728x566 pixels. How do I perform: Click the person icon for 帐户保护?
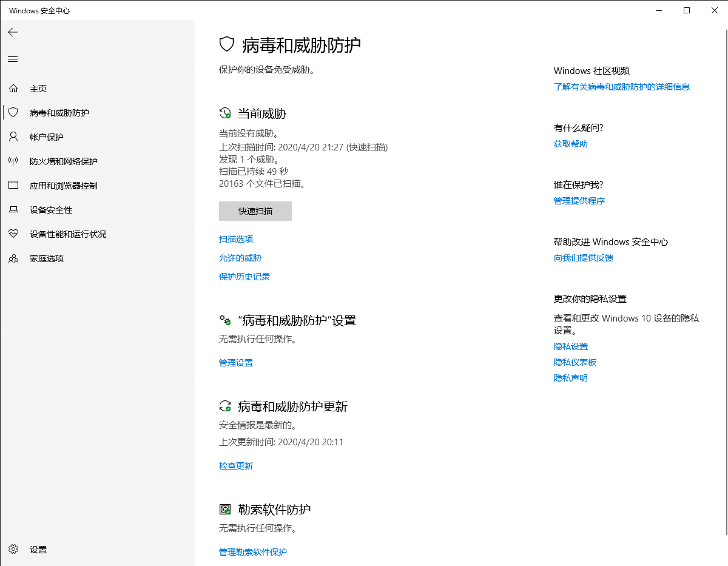(x=13, y=137)
